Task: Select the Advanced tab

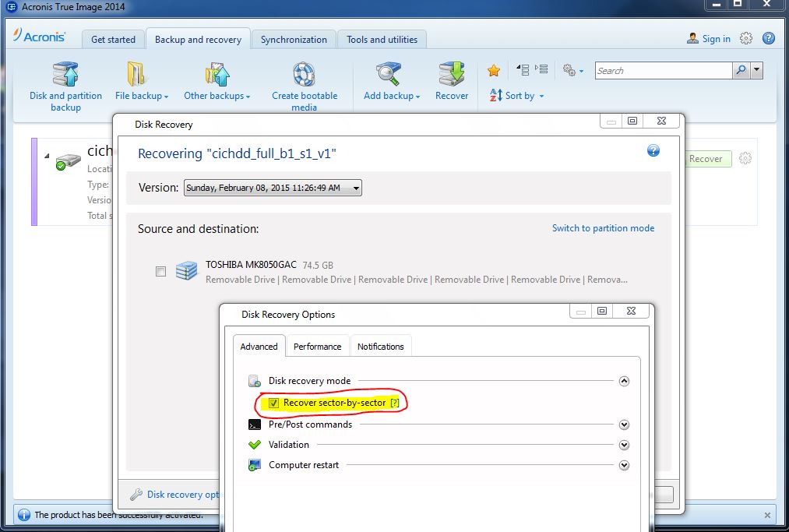Action: 259,347
